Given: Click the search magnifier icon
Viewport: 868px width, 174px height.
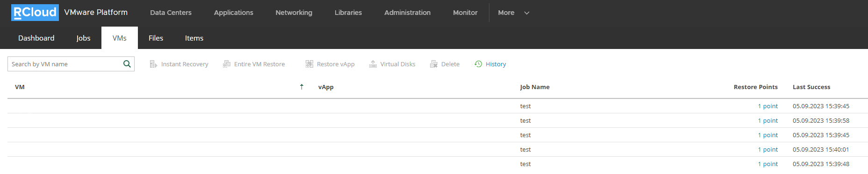Looking at the screenshot, I should point(127,64).
